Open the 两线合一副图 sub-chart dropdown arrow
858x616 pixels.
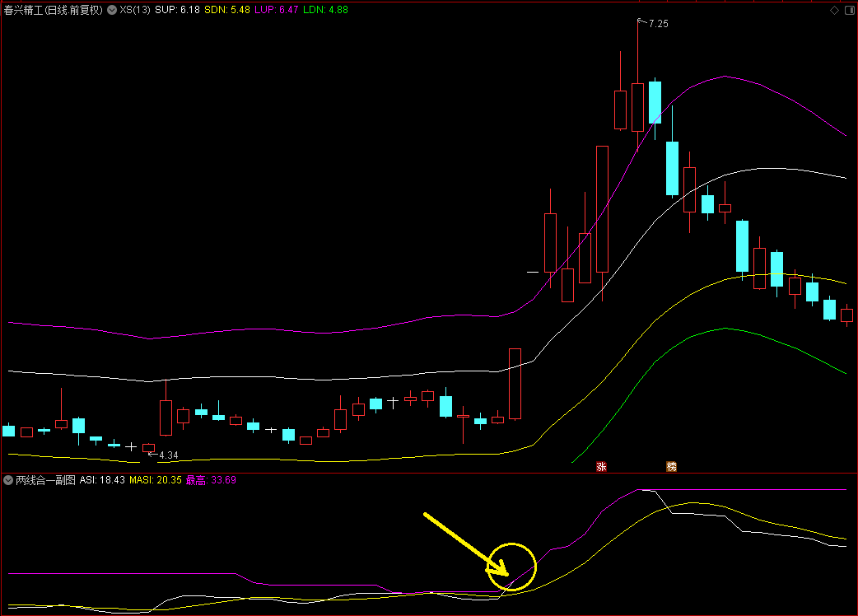tap(8, 480)
